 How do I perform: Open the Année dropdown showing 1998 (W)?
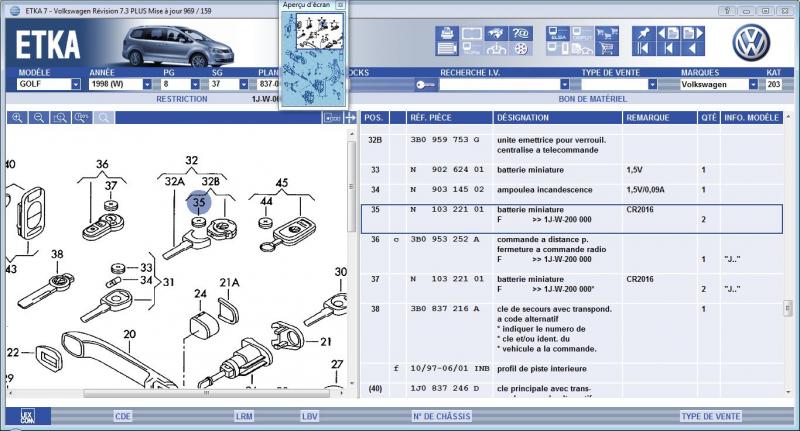click(x=147, y=84)
